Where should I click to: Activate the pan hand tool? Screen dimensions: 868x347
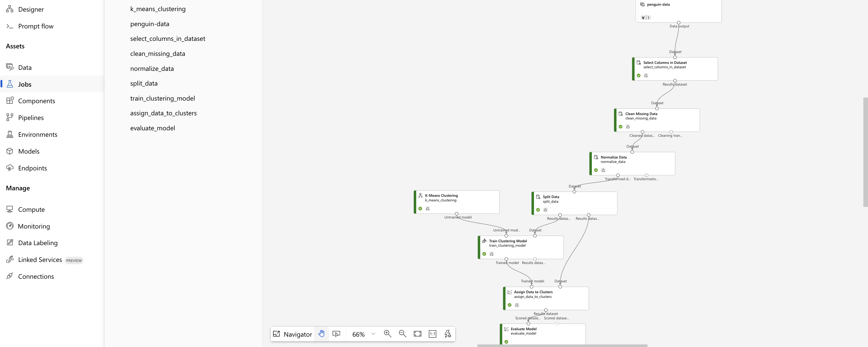[321, 334]
